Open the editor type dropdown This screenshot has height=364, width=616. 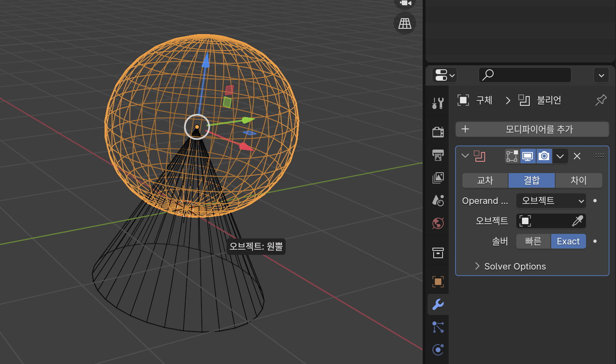coord(445,75)
